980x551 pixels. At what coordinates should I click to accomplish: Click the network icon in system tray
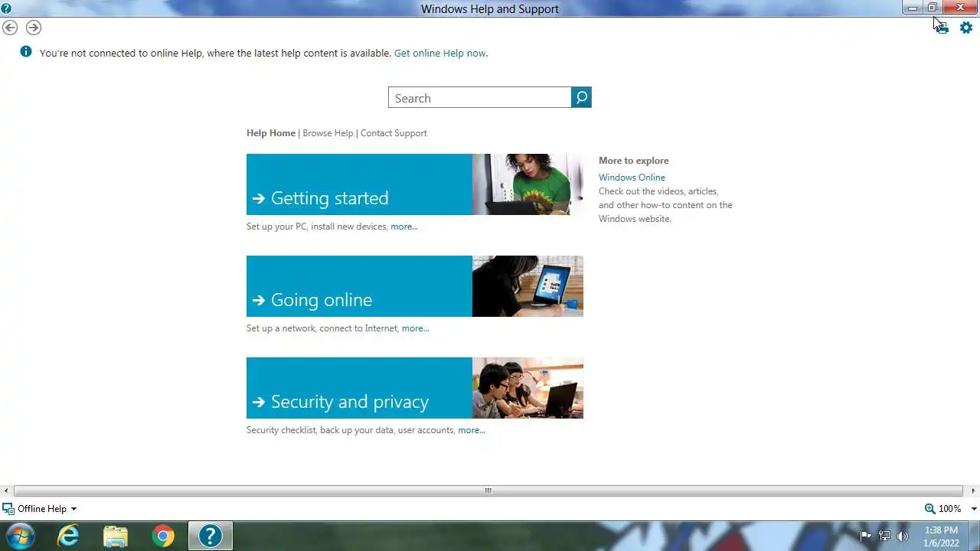884,536
